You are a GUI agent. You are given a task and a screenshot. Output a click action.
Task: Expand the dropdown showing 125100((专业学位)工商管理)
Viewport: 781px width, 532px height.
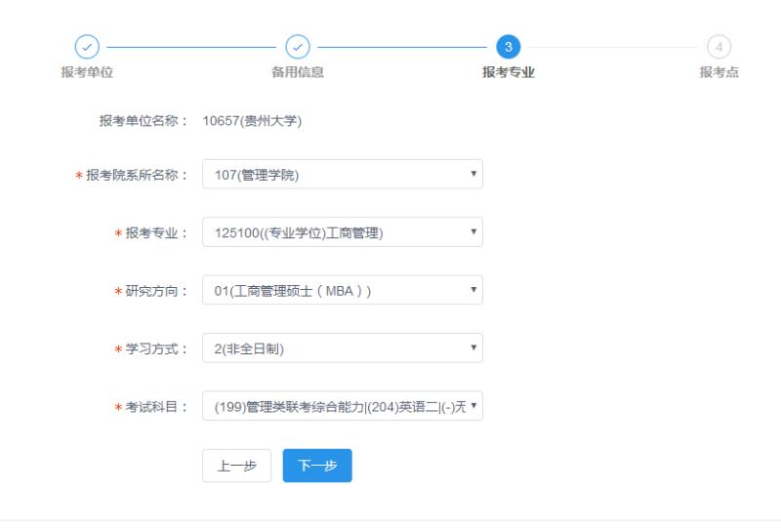(342, 232)
